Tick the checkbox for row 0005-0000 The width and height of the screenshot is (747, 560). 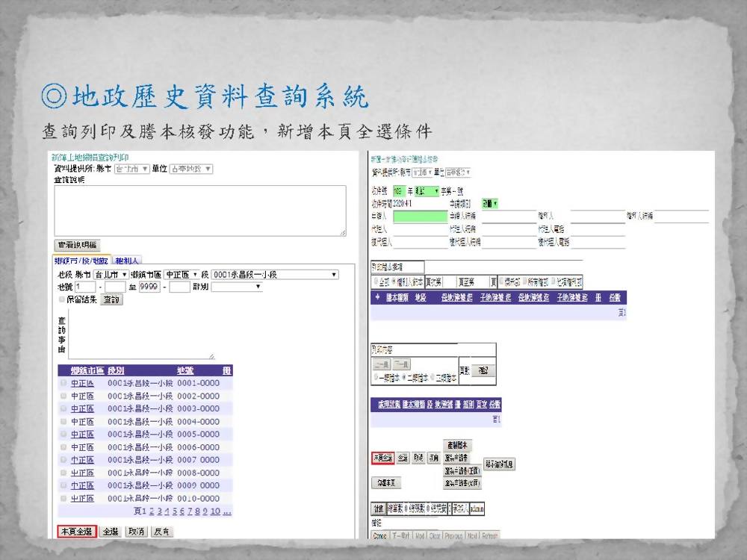pyautogui.click(x=63, y=435)
